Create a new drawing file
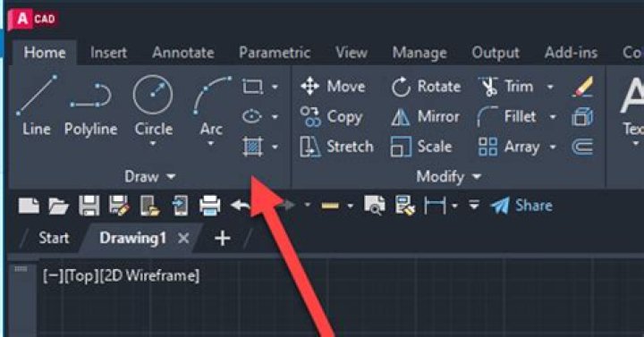644x337 pixels. (29, 206)
